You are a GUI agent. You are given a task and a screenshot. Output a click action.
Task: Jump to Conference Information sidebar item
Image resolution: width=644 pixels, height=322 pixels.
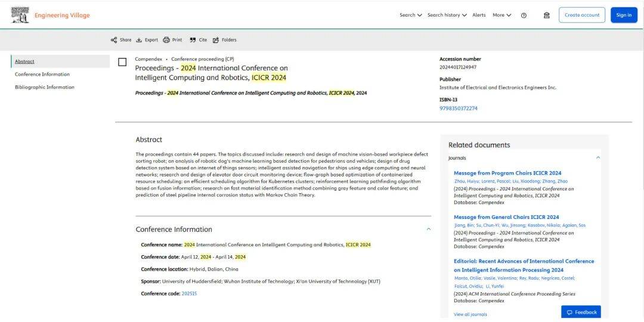pos(42,75)
